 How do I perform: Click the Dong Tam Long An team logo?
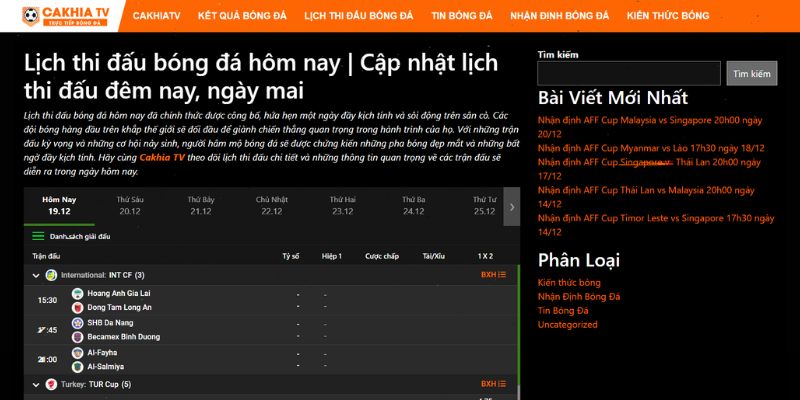pyautogui.click(x=78, y=307)
